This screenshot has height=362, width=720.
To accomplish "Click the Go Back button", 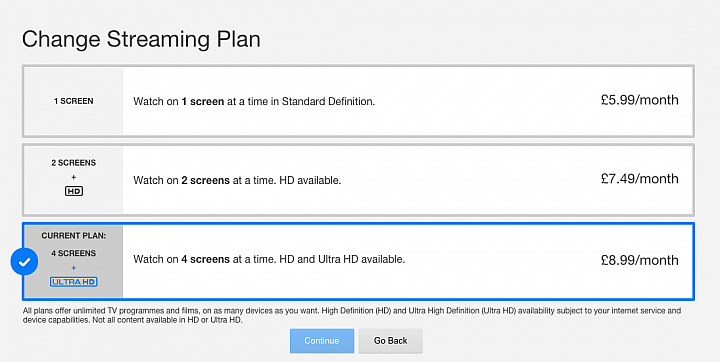I will (x=390, y=341).
